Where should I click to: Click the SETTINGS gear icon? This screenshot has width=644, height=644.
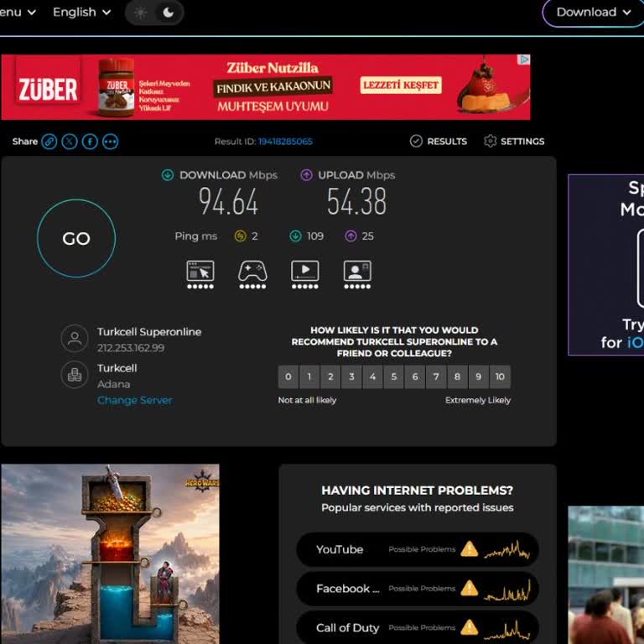point(490,141)
